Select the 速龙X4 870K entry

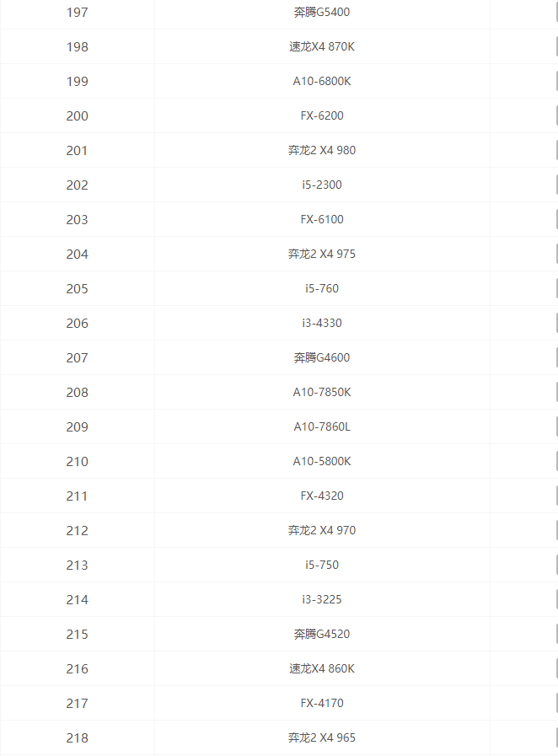click(322, 47)
